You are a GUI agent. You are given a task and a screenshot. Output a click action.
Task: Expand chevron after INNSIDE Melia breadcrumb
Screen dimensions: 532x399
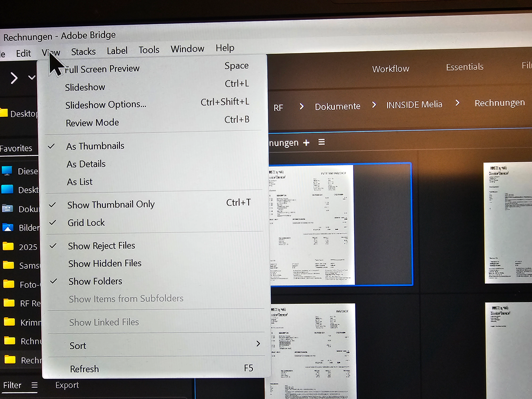457,103
